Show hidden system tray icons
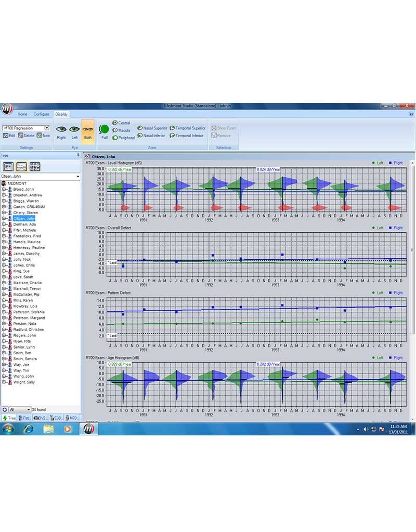 358,429
